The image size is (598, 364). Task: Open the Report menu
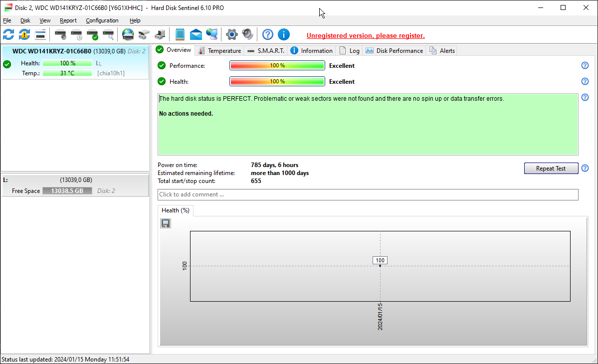tap(68, 20)
